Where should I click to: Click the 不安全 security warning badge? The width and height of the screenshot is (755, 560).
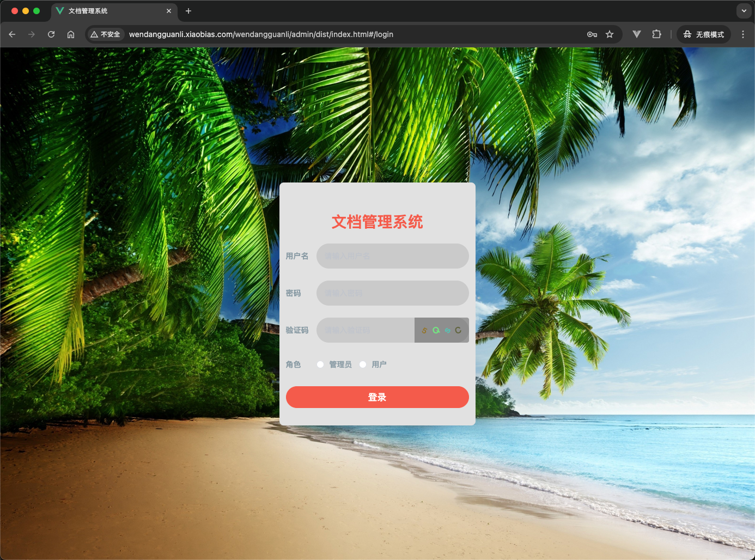point(106,34)
